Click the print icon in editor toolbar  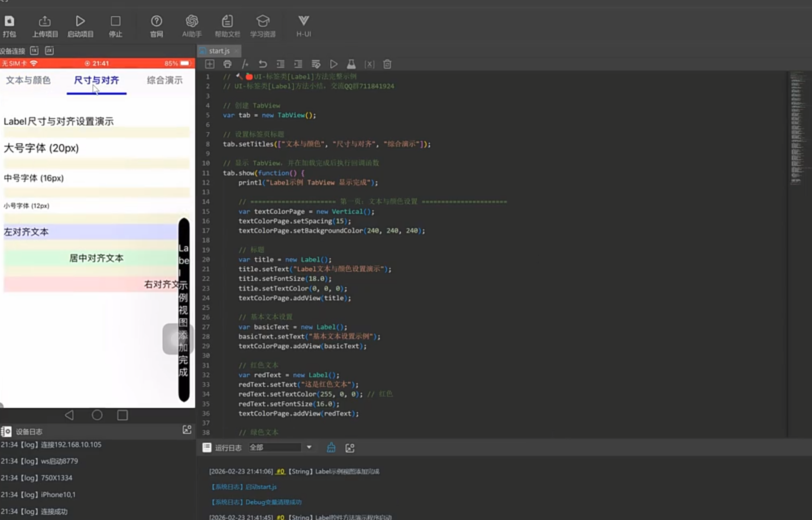(227, 64)
